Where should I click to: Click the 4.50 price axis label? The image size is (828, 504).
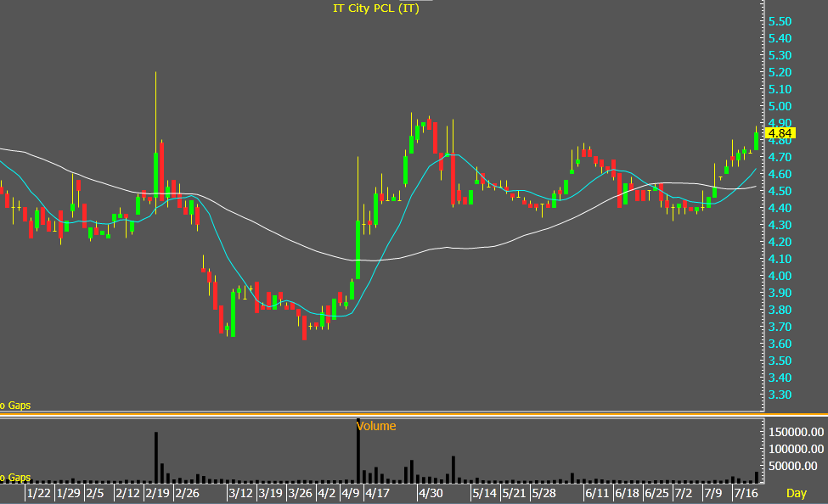click(780, 191)
